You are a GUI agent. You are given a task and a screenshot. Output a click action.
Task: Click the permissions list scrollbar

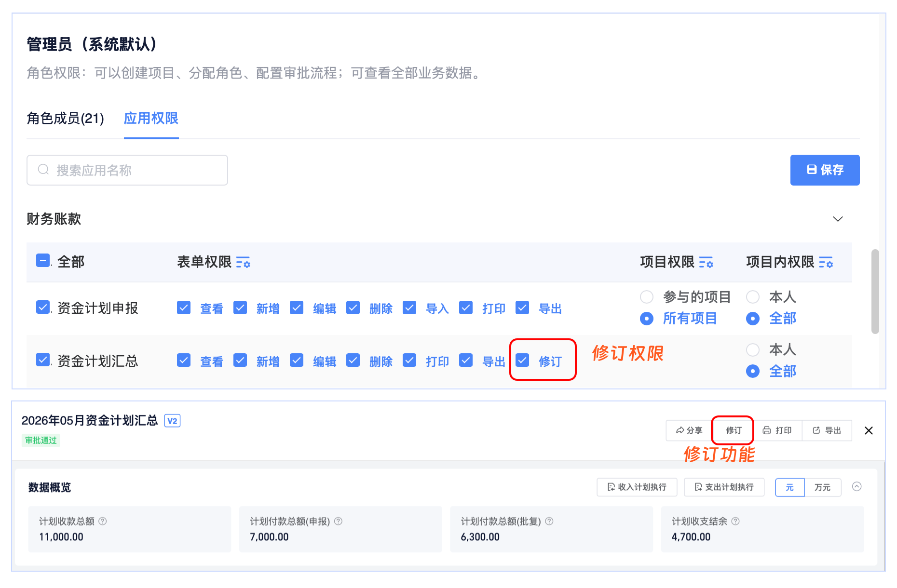click(875, 292)
